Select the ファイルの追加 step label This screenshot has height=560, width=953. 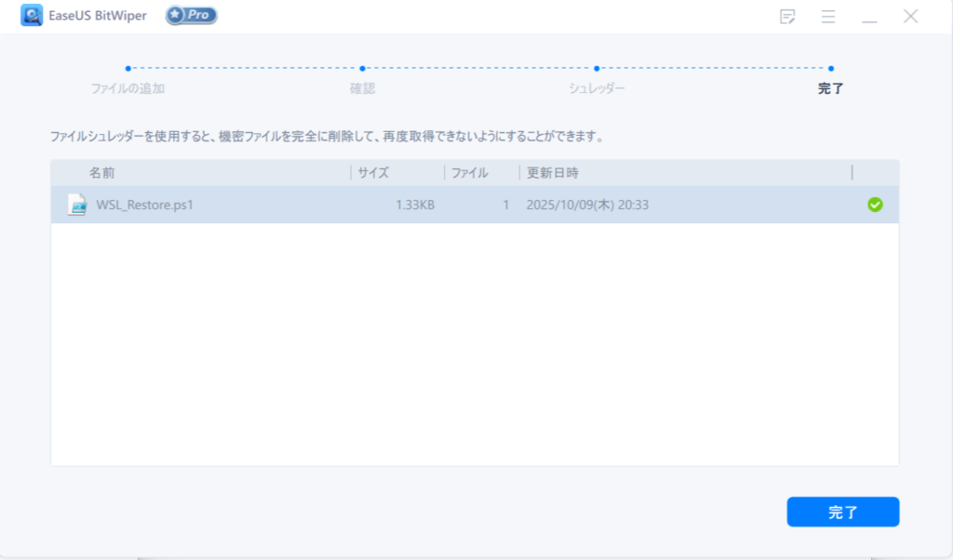click(128, 88)
